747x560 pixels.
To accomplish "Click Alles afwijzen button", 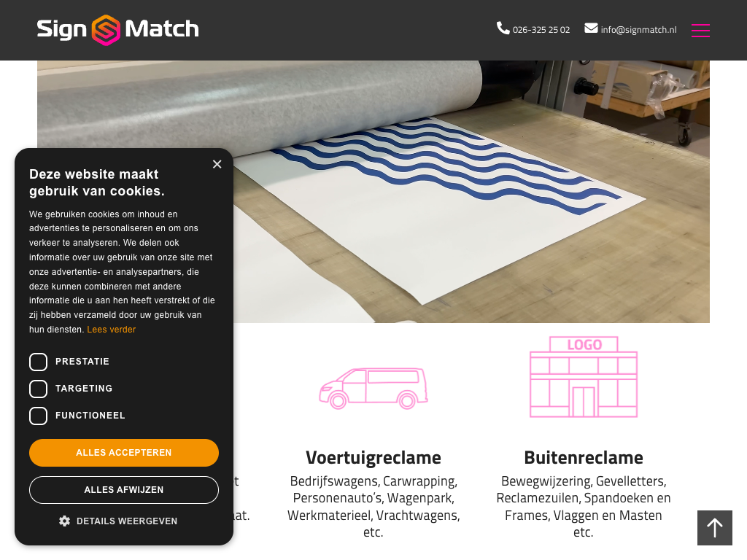I will click(124, 490).
